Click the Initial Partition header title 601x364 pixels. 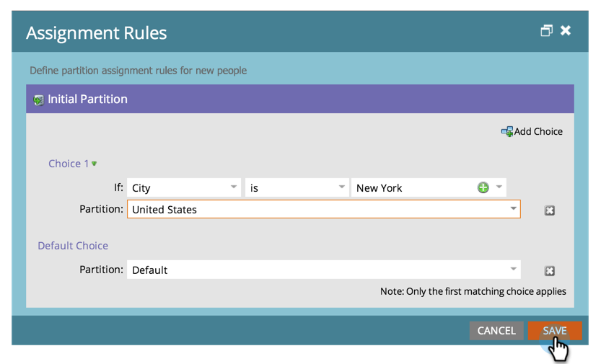pos(87,99)
